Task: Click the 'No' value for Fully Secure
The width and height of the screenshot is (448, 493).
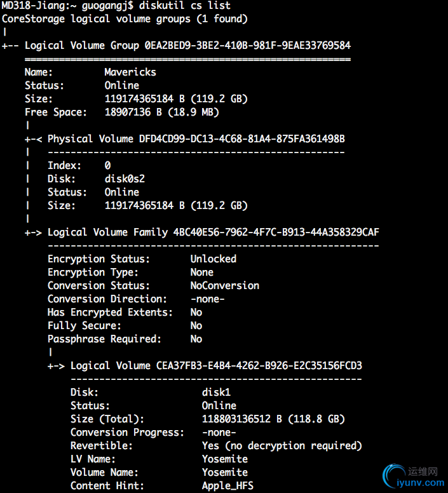Action: pyautogui.click(x=196, y=326)
